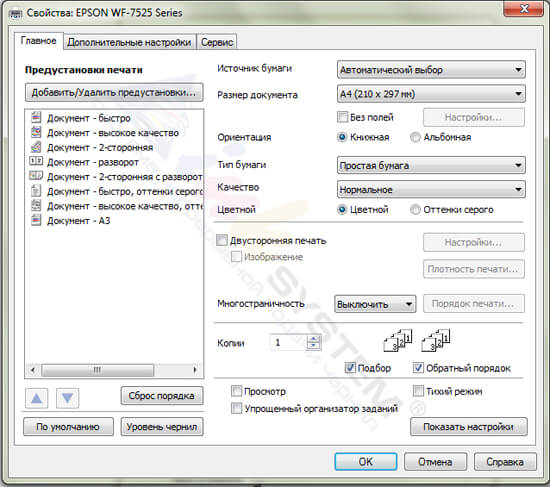
Task: Open the 'Размер документа' dropdown
Action: tap(431, 94)
